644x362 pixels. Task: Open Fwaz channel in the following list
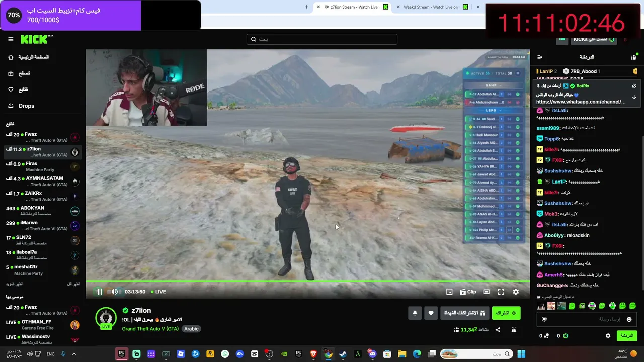click(x=43, y=137)
